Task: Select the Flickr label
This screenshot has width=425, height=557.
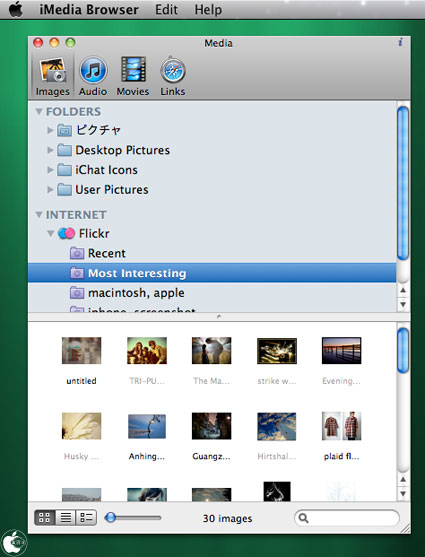Action: (x=94, y=233)
